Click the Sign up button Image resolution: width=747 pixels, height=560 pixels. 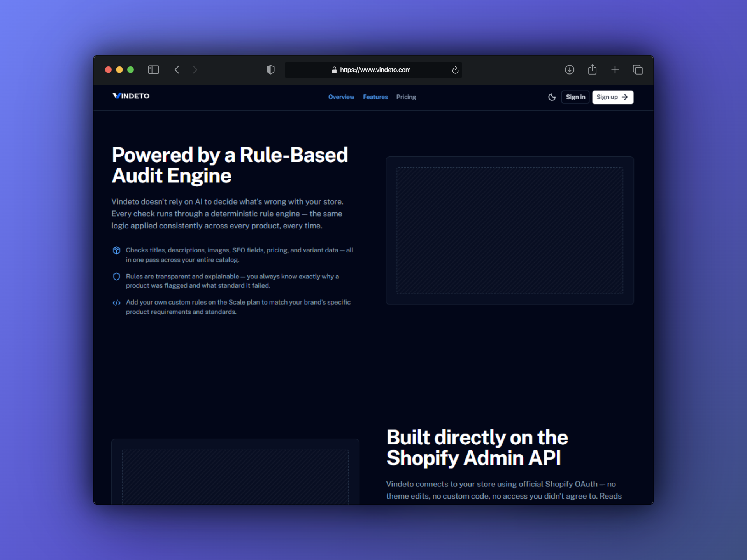click(x=612, y=97)
